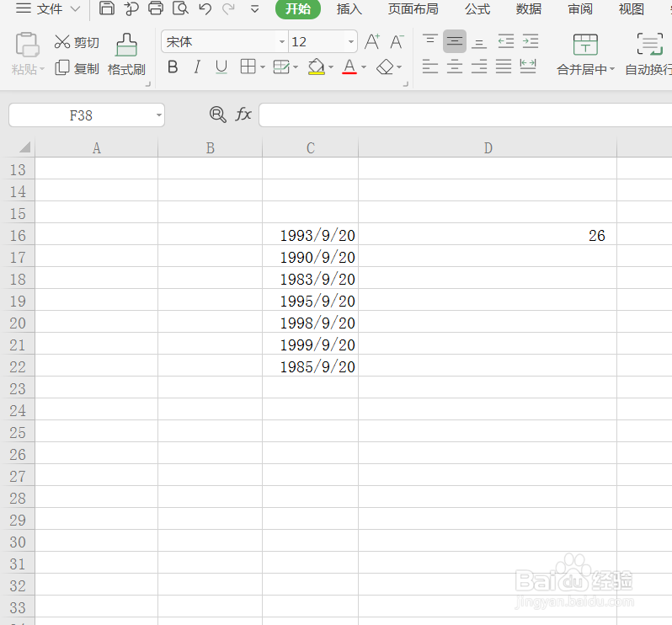Screen dimensions: 672x625
Task: Click the red font color A icon
Action: click(349, 67)
